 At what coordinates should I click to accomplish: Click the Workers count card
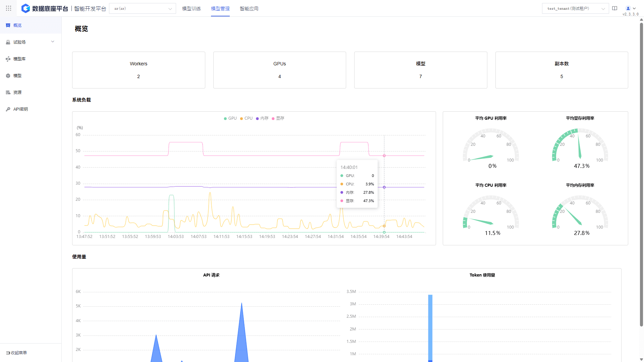point(139,70)
